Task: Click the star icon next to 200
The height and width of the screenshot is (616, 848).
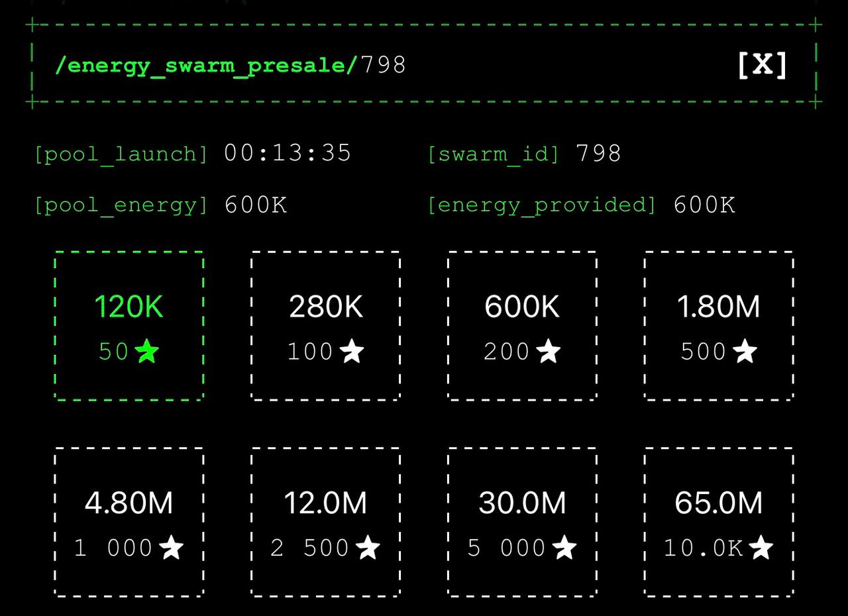Action: (x=548, y=351)
